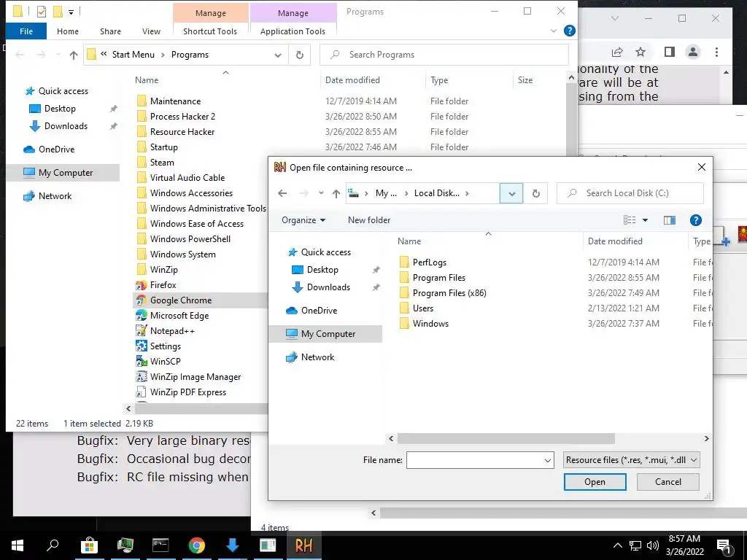Go up one level in Explorer window
The image size is (747, 560).
tap(74, 55)
